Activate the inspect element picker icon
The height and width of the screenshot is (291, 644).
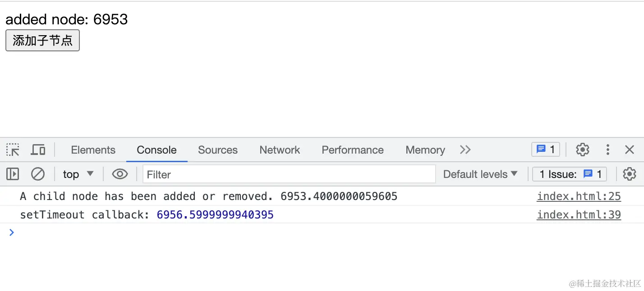click(x=13, y=150)
